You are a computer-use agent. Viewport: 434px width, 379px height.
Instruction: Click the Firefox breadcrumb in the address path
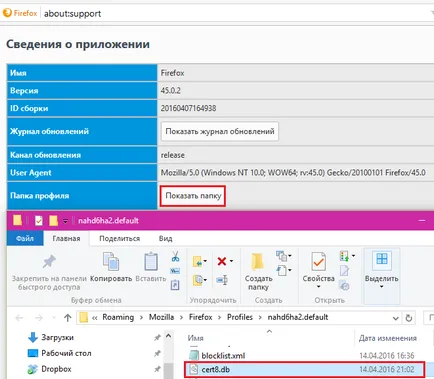pos(200,317)
